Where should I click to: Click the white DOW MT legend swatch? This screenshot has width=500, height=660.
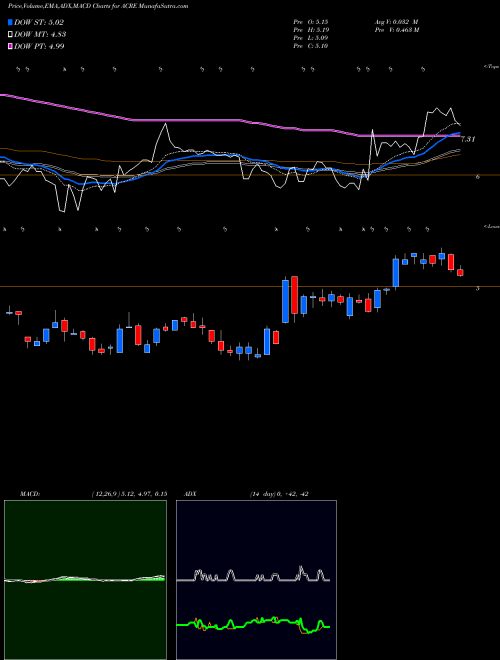[10, 35]
